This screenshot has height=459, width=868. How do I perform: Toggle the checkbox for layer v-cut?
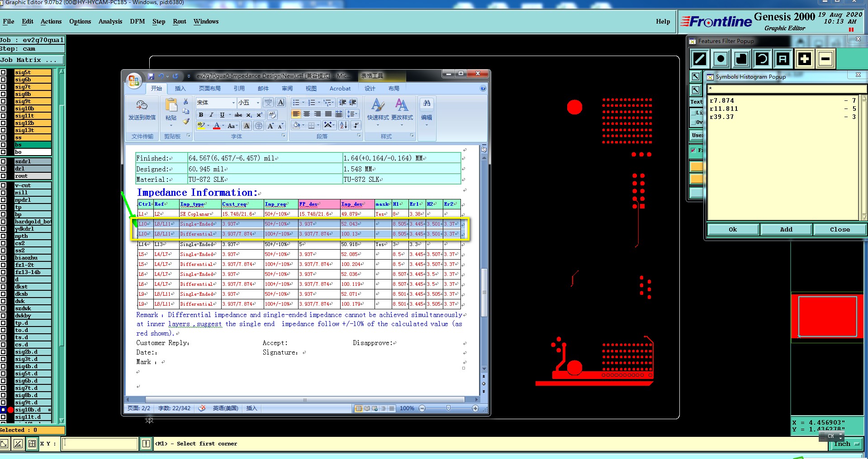[3, 185]
